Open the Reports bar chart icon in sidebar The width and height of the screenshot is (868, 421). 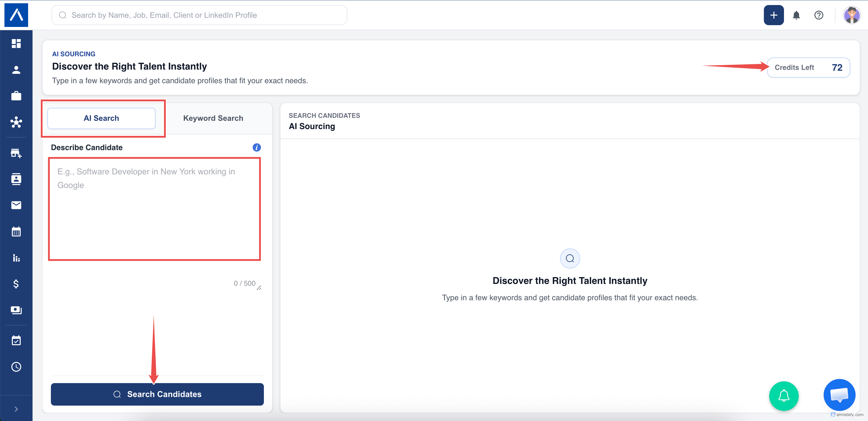point(16,258)
